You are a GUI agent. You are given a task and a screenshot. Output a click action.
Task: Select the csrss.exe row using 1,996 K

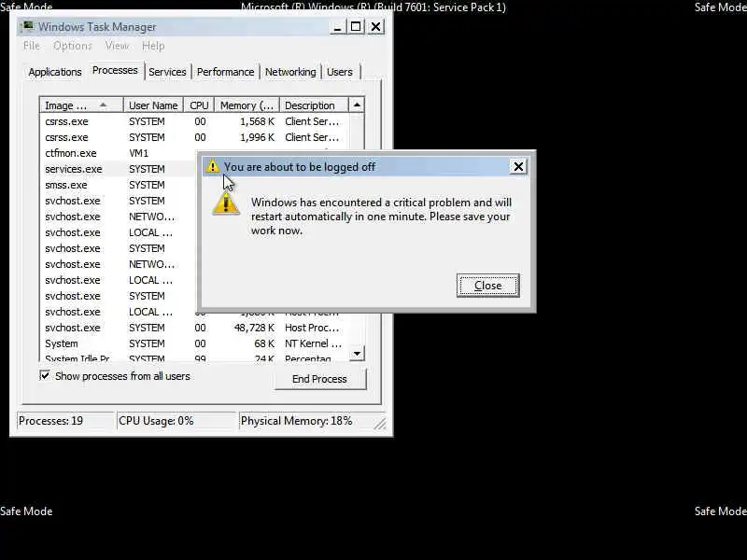coord(195,137)
